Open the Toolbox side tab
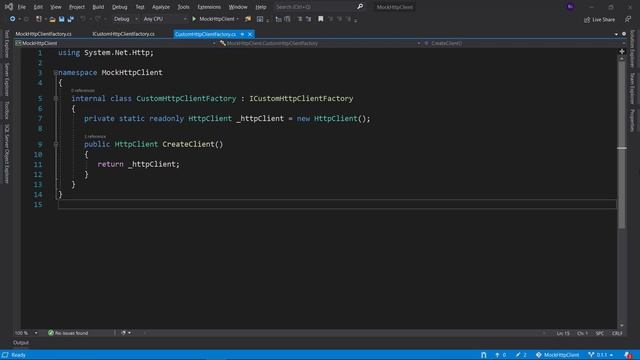 tap(7, 111)
